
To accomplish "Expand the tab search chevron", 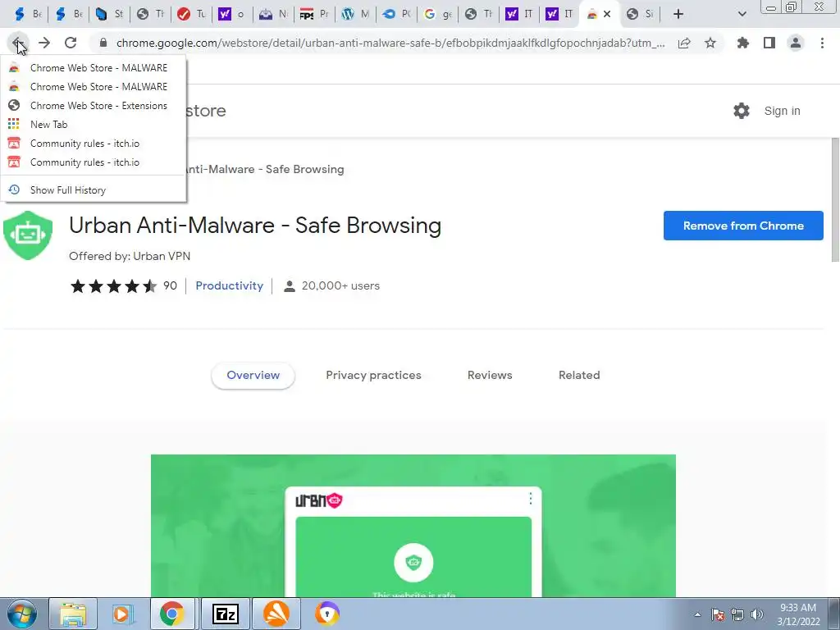I will (742, 15).
